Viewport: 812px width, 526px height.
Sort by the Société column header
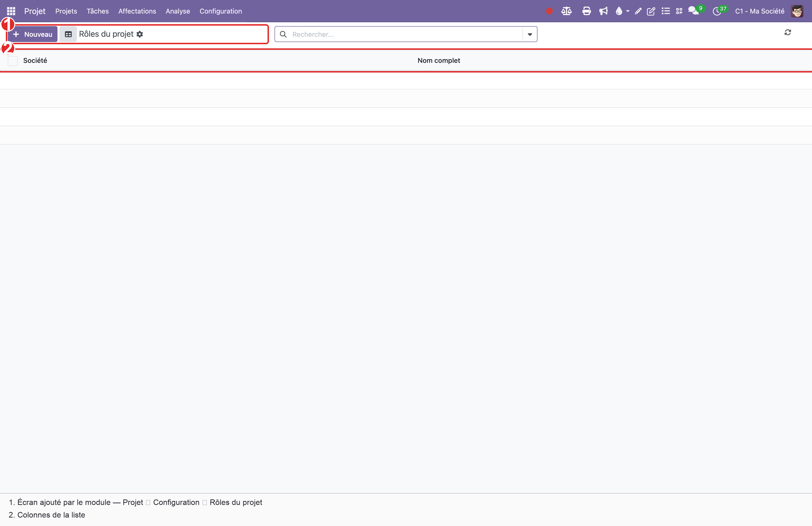click(x=35, y=60)
